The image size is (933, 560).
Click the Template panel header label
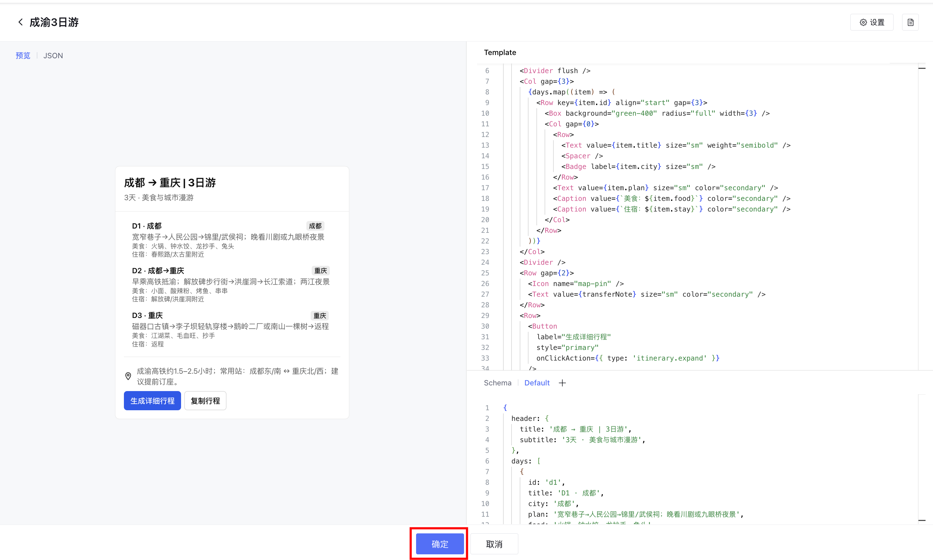pos(500,53)
